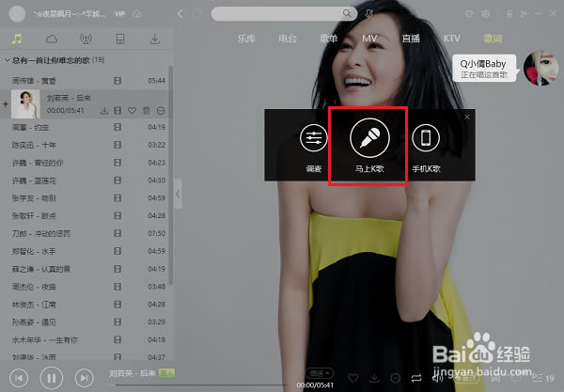Select song 孙燕姿 - 遇见

pos(34,322)
